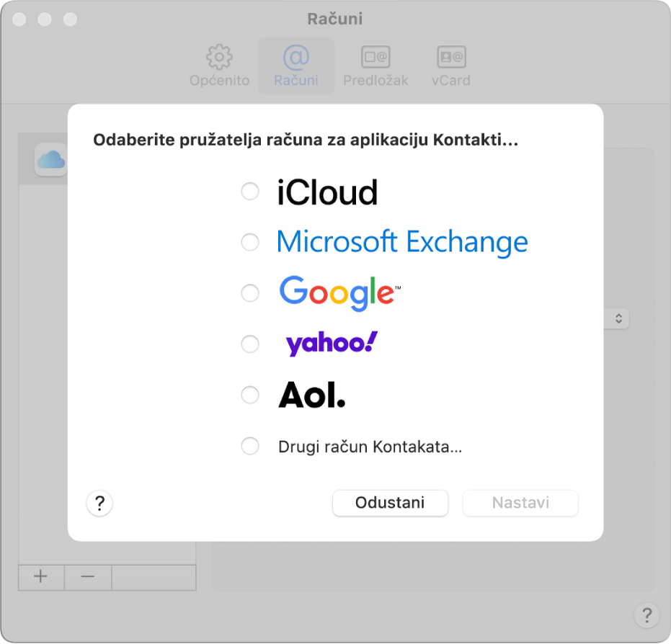Select the Aol account radio button

point(250,395)
